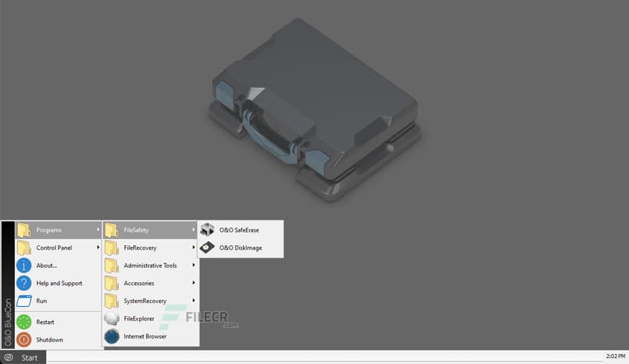Open the Accessories submenu label
This screenshot has width=629, height=364.
[x=138, y=283]
